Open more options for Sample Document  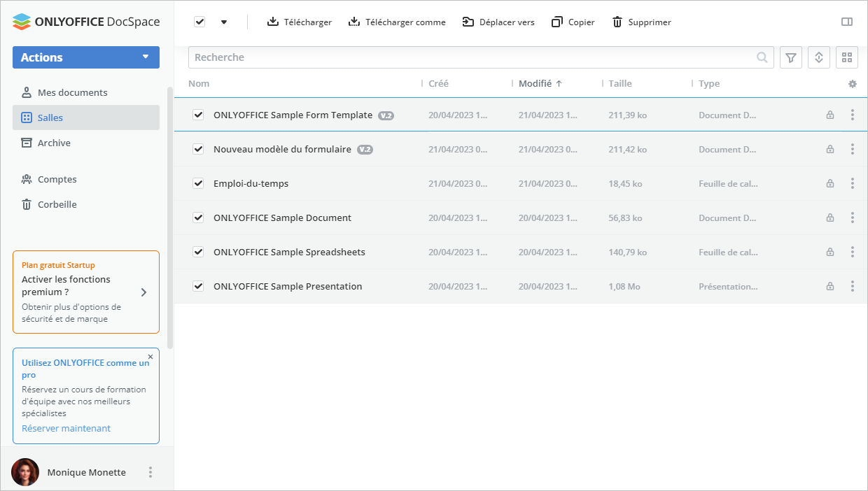[852, 218]
